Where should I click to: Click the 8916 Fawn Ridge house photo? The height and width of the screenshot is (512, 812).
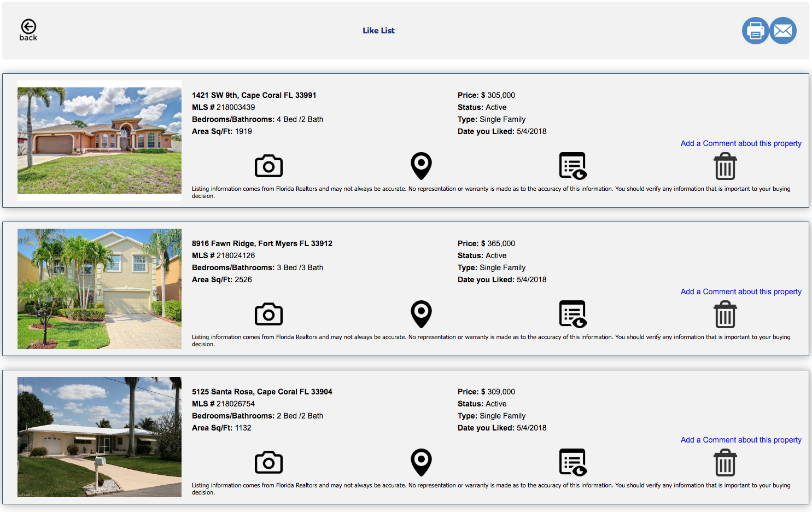(100, 289)
